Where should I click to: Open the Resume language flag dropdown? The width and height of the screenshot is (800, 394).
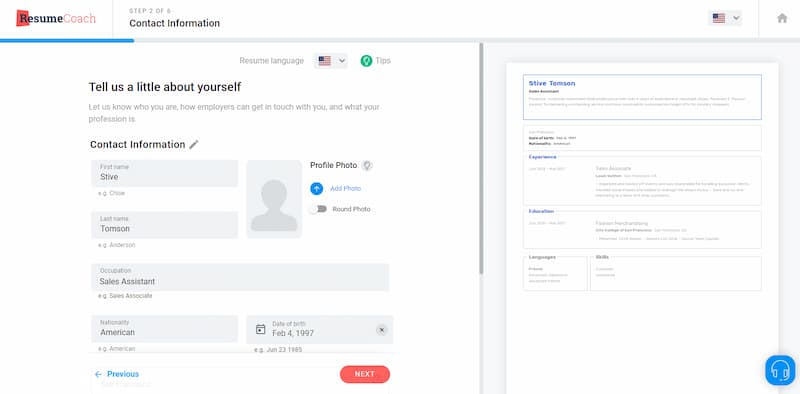coord(331,61)
